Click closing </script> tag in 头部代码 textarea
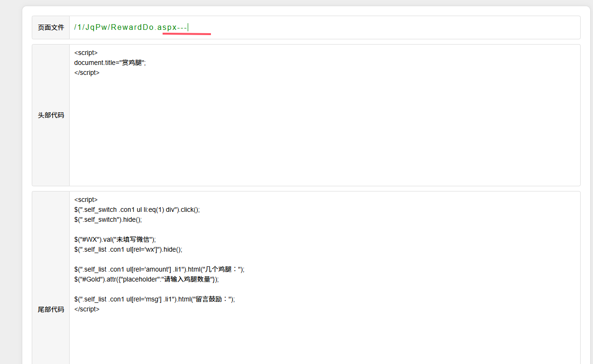This screenshot has height=364, width=593. [x=87, y=73]
